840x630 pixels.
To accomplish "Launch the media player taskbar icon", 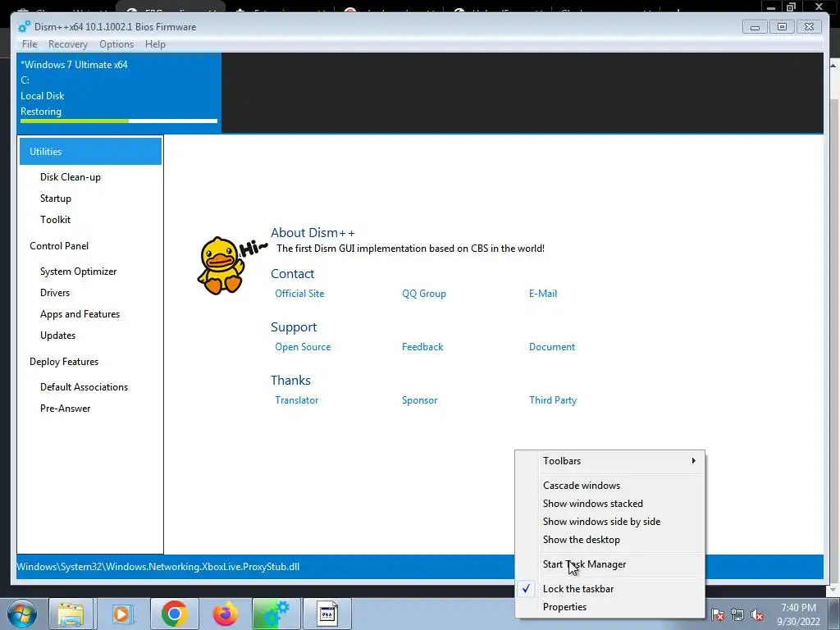I will coord(121,614).
